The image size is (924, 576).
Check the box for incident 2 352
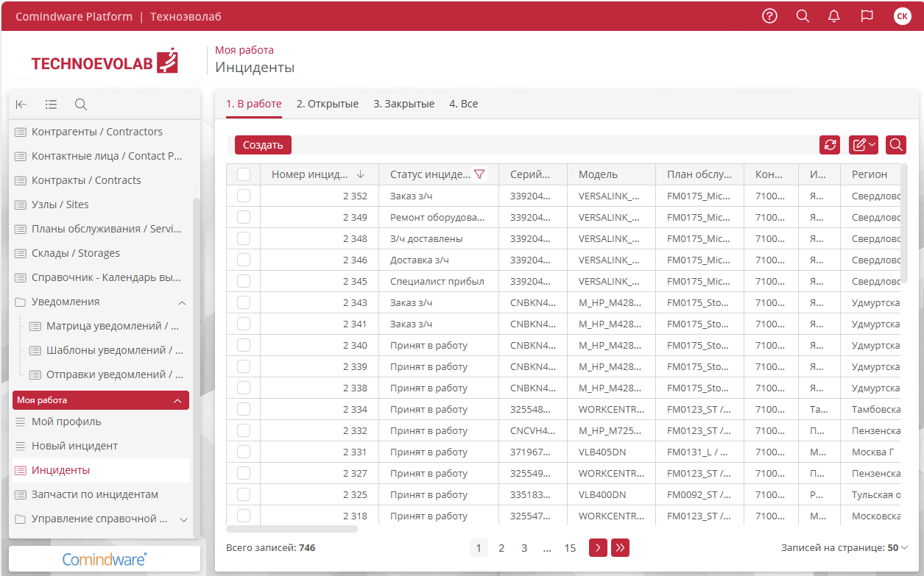tap(244, 196)
